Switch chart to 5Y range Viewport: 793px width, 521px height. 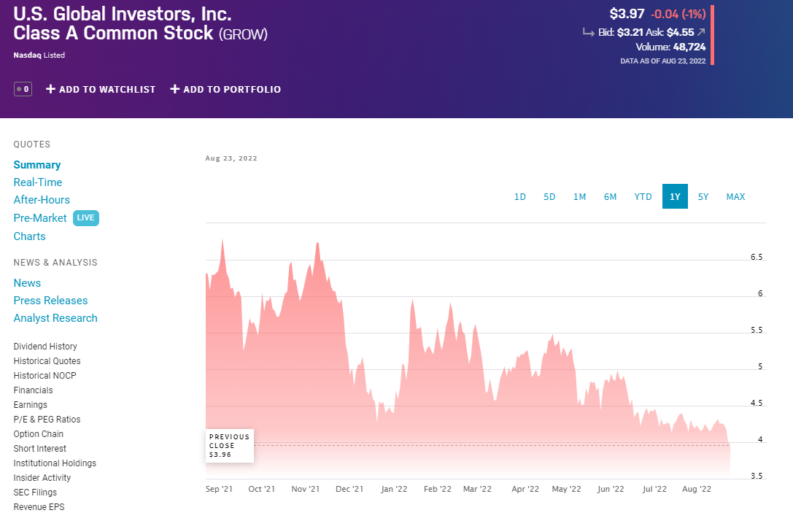click(703, 197)
